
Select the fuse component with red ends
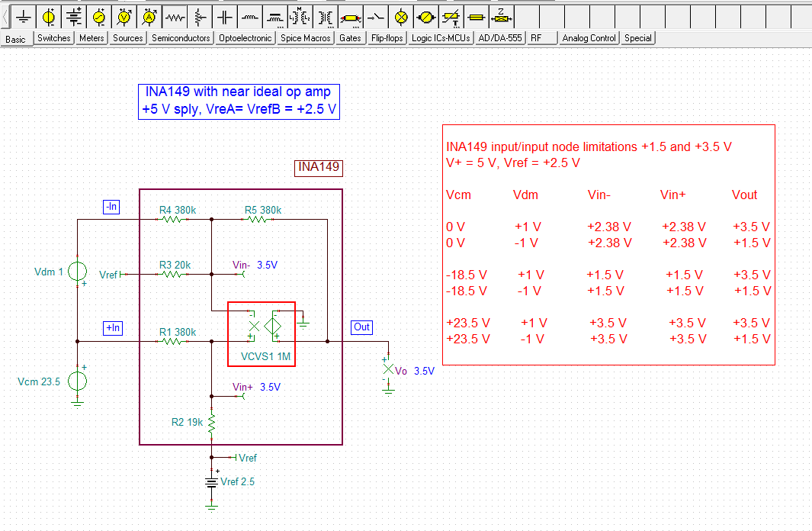tap(351, 17)
